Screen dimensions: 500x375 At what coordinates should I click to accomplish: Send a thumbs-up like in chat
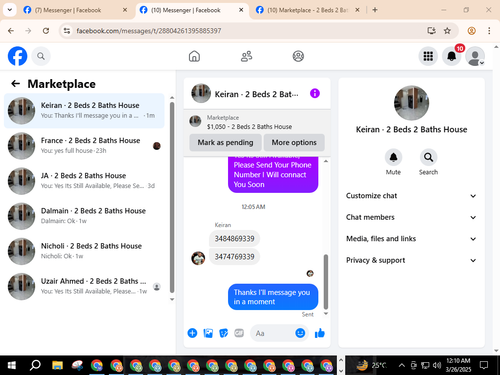(320, 333)
